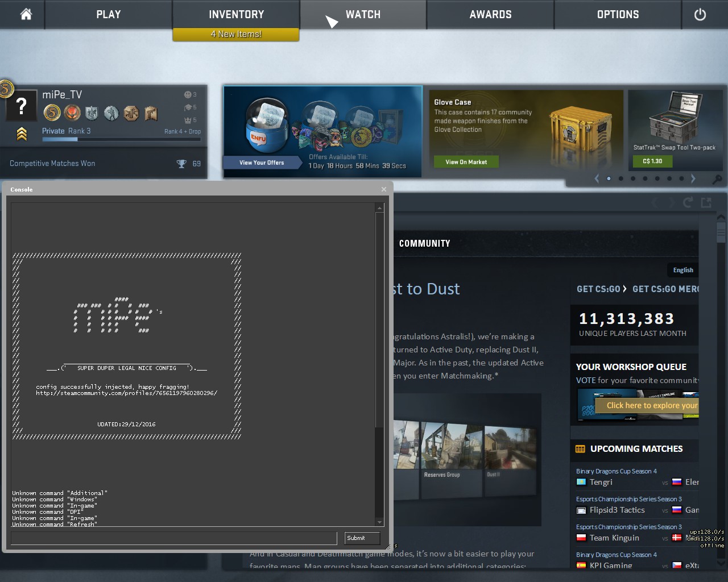This screenshot has height=582, width=728.
Task: Click the leader commendation crown icon
Action: (187, 120)
